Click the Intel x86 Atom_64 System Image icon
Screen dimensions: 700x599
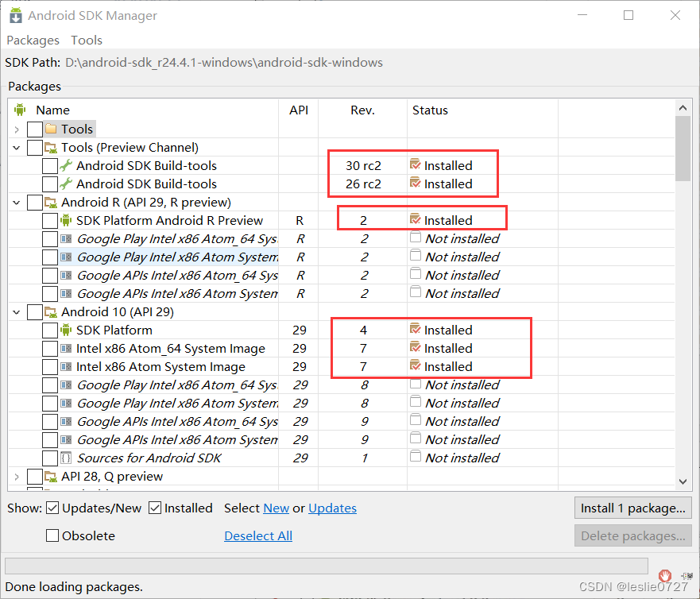(x=66, y=349)
